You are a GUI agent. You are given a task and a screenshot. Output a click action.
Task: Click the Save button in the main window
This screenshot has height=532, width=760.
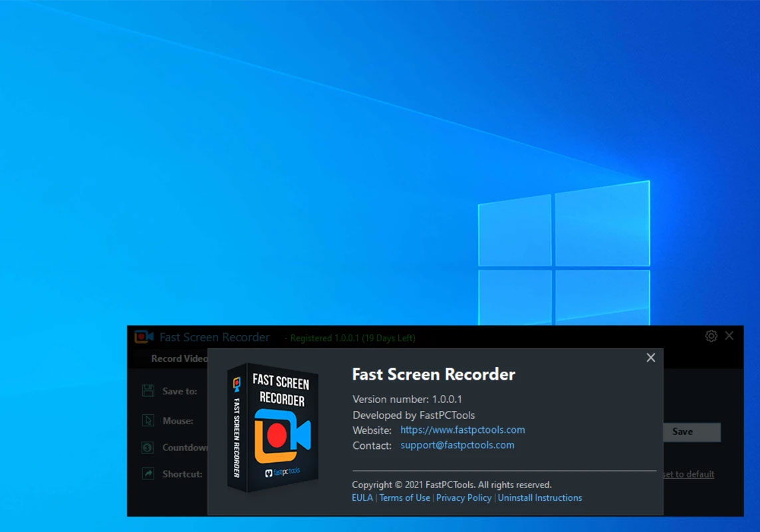[x=692, y=432]
